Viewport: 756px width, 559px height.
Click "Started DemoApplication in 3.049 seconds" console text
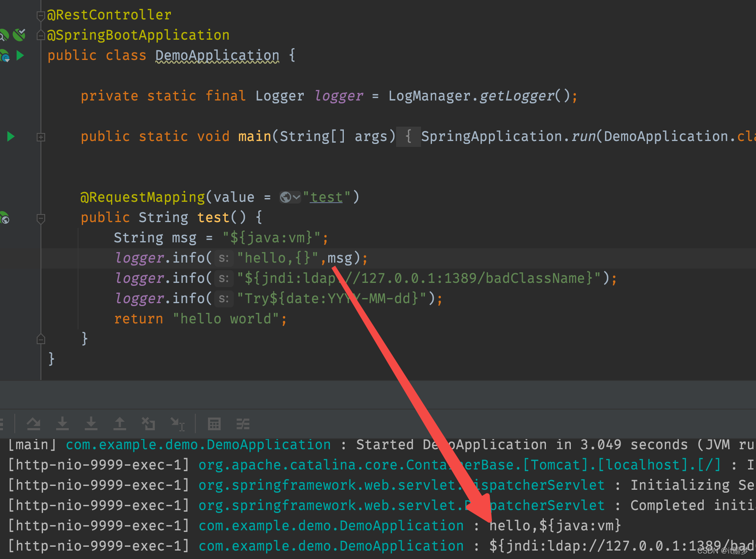point(522,445)
